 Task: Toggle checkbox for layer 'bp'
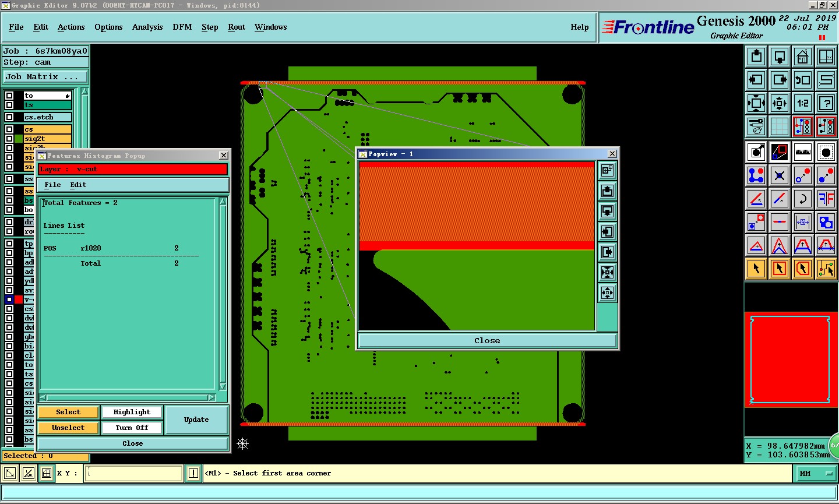click(x=9, y=253)
